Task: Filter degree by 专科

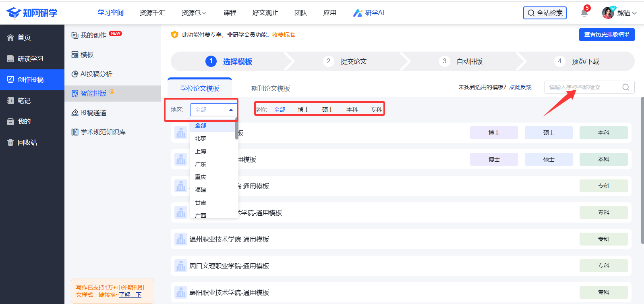Action: 376,110
